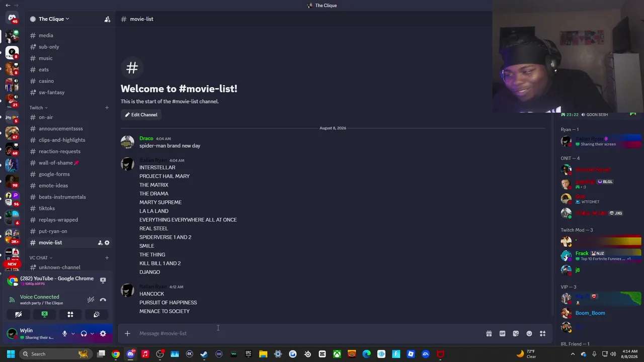The height and width of the screenshot is (362, 644).
Task: Collapse the VC CHAT category
Action: click(x=41, y=258)
